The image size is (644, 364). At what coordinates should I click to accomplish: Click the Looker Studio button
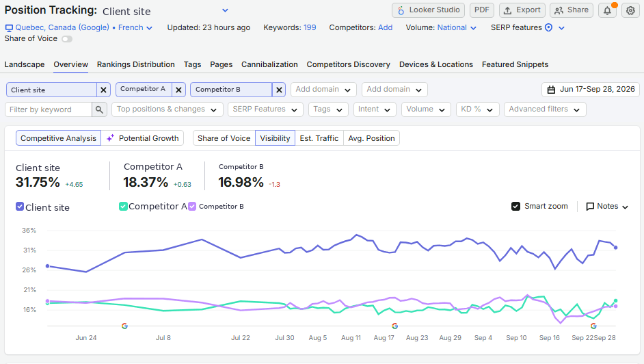coord(429,10)
